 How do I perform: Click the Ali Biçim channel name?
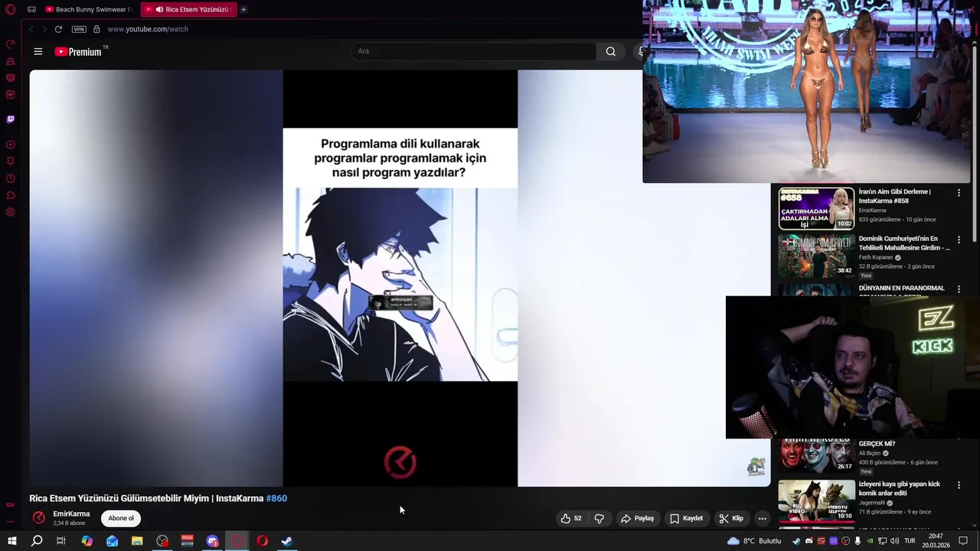(870, 453)
